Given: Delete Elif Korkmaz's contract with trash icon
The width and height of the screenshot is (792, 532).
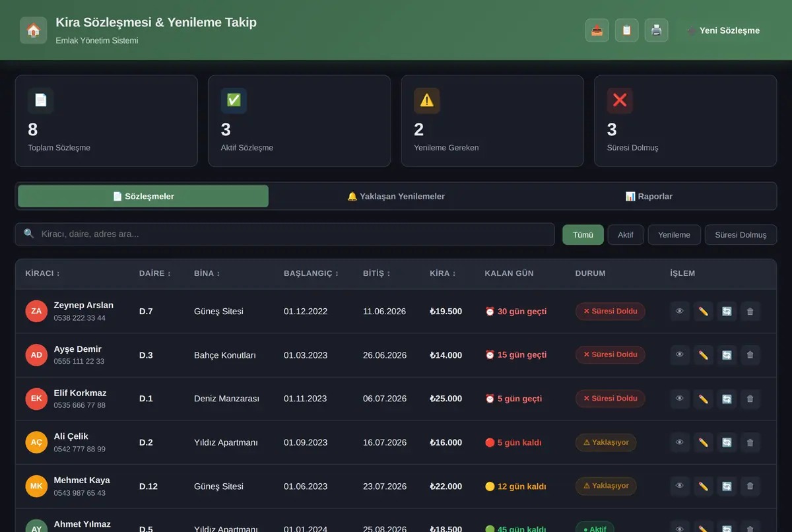Looking at the screenshot, I should [750, 399].
